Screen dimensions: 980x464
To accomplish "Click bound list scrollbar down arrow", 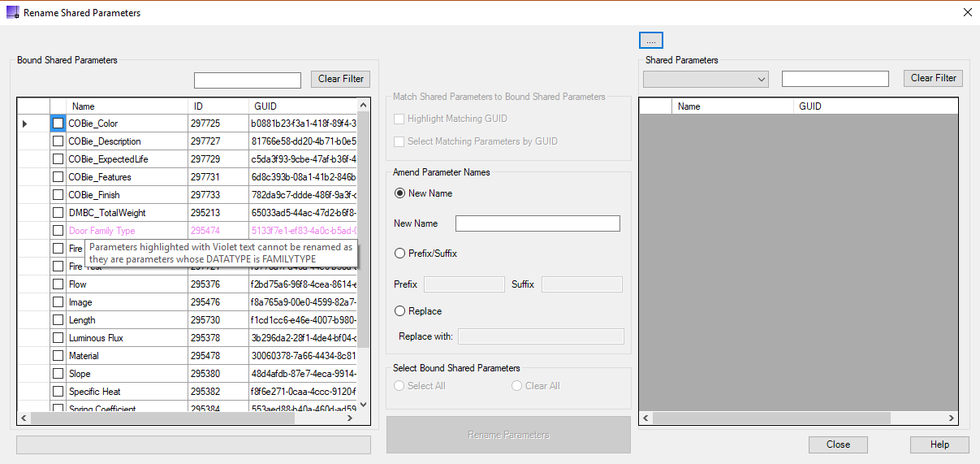I will [363, 405].
